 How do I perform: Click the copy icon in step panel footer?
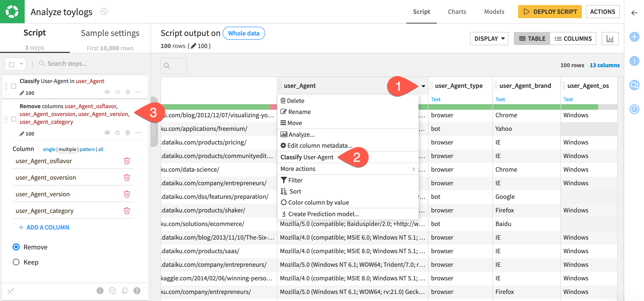pos(125,291)
